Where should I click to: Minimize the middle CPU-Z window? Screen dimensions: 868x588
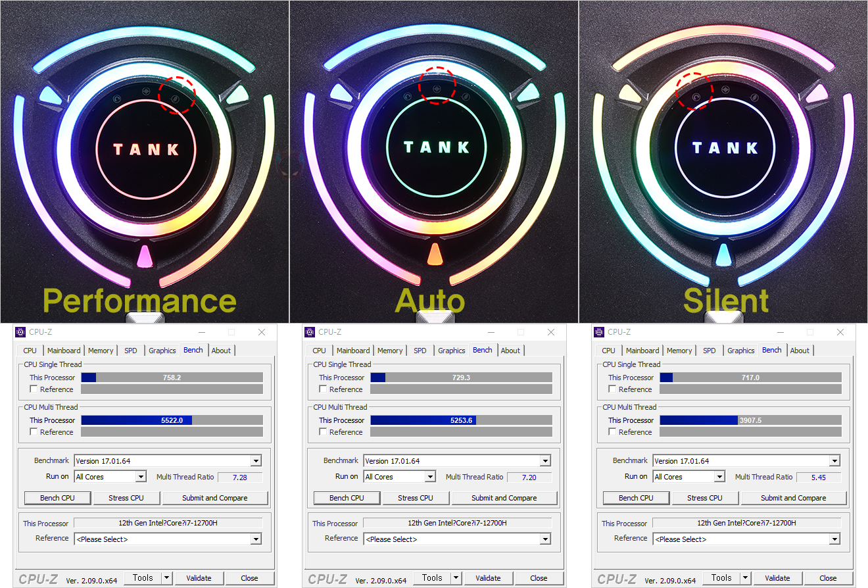click(491, 332)
